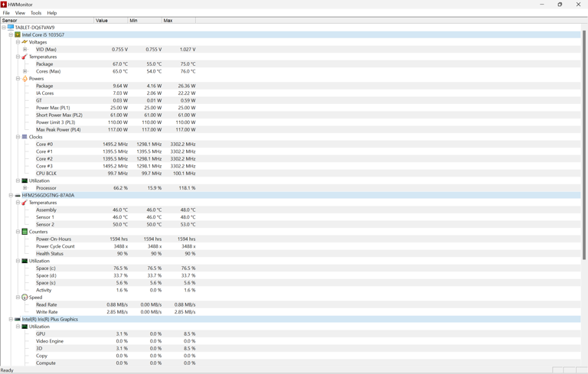588x374 pixels.
Task: Click the Ready status bar text
Action: point(7,370)
